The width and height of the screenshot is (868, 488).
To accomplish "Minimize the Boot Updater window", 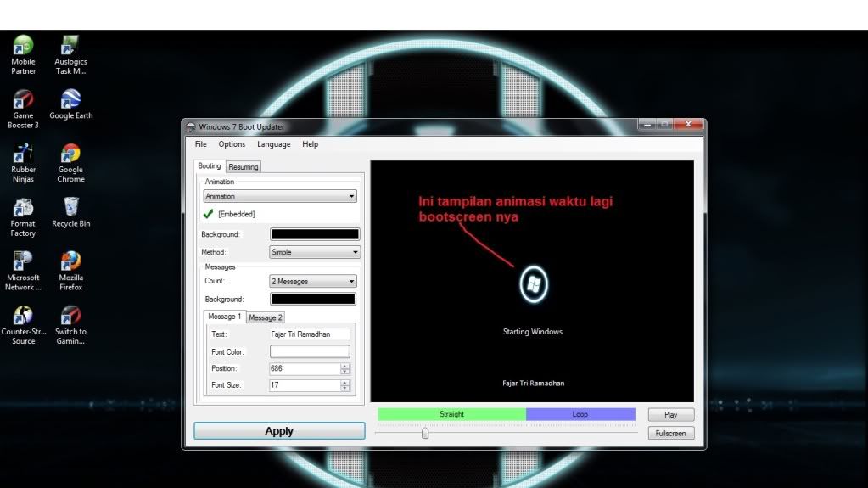I will (x=647, y=125).
